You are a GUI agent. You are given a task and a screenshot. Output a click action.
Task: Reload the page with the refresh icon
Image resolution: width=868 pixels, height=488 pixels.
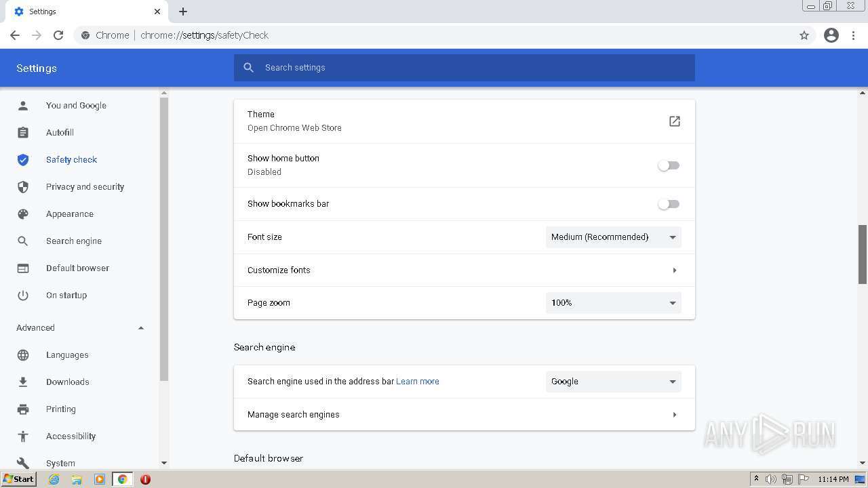(58, 35)
